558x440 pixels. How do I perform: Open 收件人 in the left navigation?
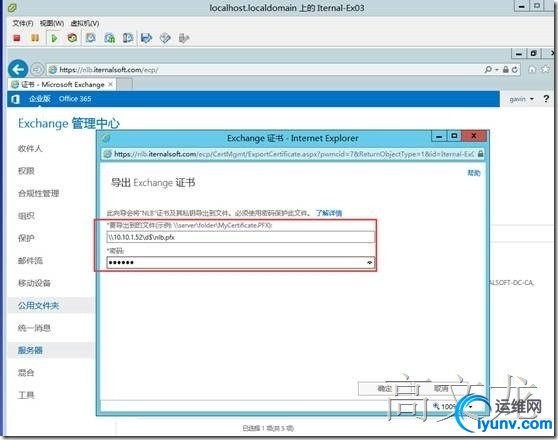tap(30, 148)
